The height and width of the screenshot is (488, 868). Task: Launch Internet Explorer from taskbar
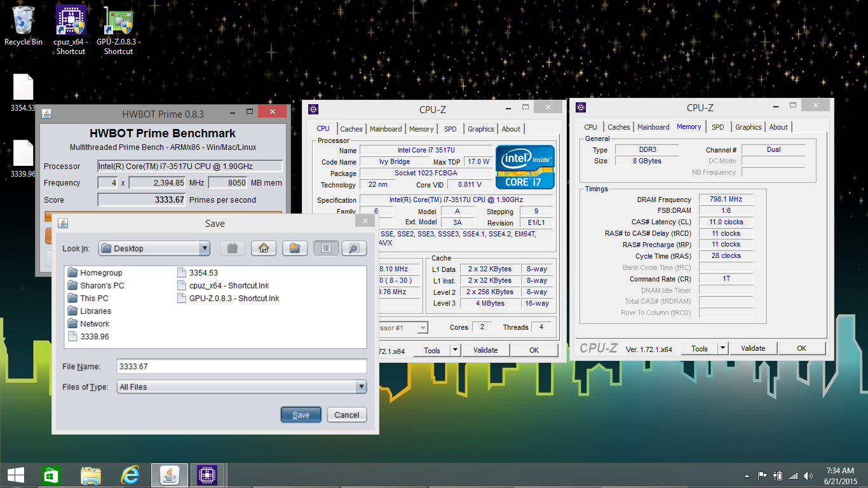pos(130,475)
